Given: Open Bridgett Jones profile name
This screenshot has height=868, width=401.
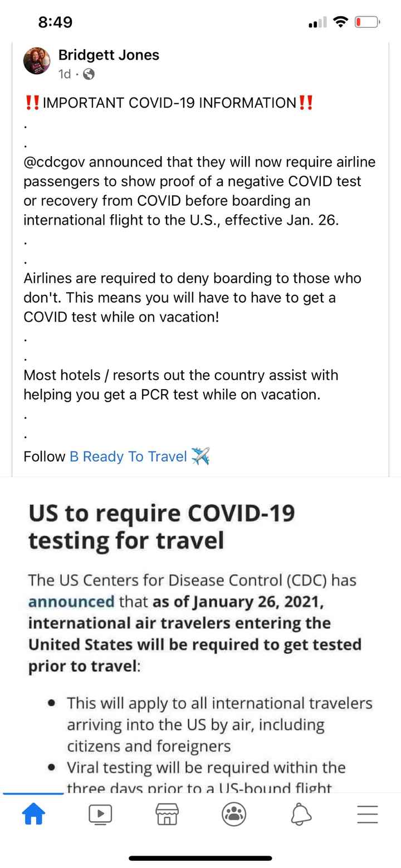Looking at the screenshot, I should click(109, 55).
